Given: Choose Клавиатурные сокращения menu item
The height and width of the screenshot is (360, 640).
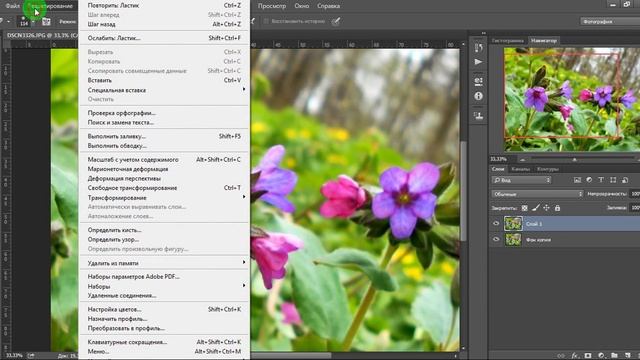Looking at the screenshot, I should point(165,342).
